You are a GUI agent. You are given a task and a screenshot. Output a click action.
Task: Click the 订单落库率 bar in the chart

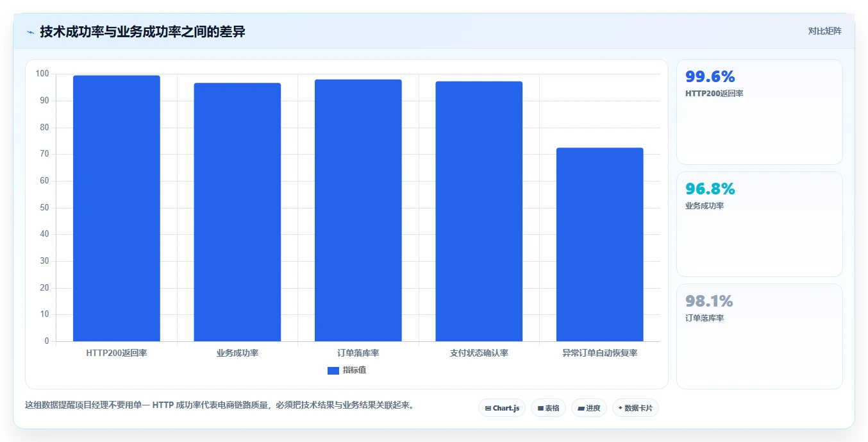pos(358,210)
